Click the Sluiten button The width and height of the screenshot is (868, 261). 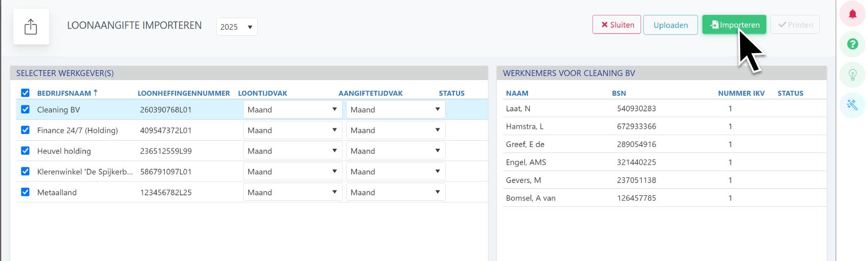point(617,25)
